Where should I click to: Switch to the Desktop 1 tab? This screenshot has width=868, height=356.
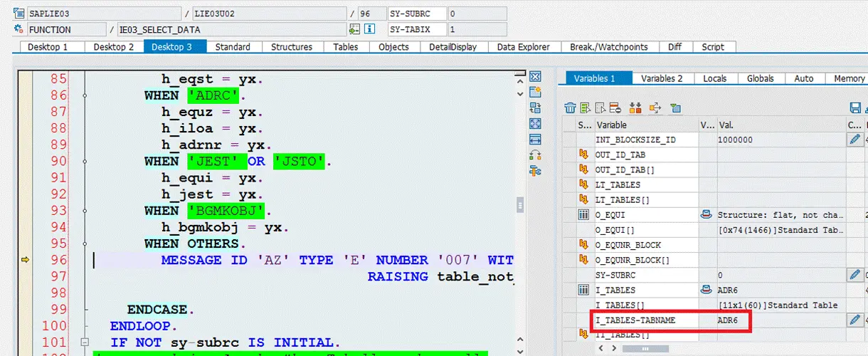click(48, 47)
